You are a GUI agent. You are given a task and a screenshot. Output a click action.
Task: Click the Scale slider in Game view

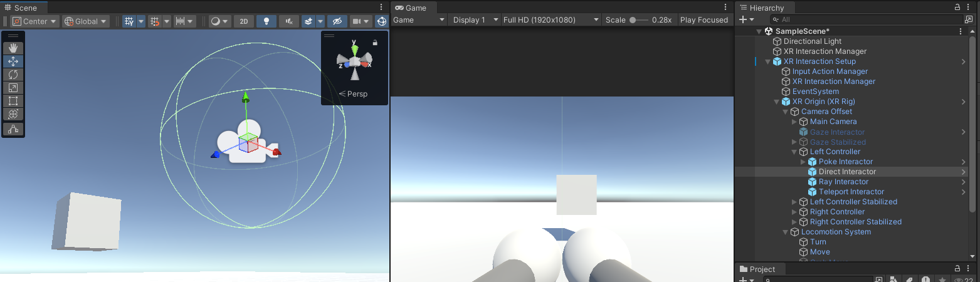tap(638, 20)
